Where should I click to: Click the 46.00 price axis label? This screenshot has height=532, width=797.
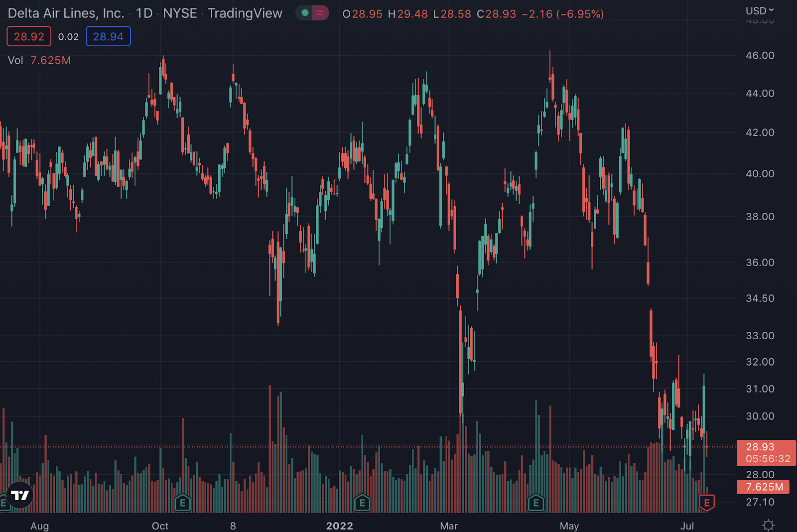[760, 55]
